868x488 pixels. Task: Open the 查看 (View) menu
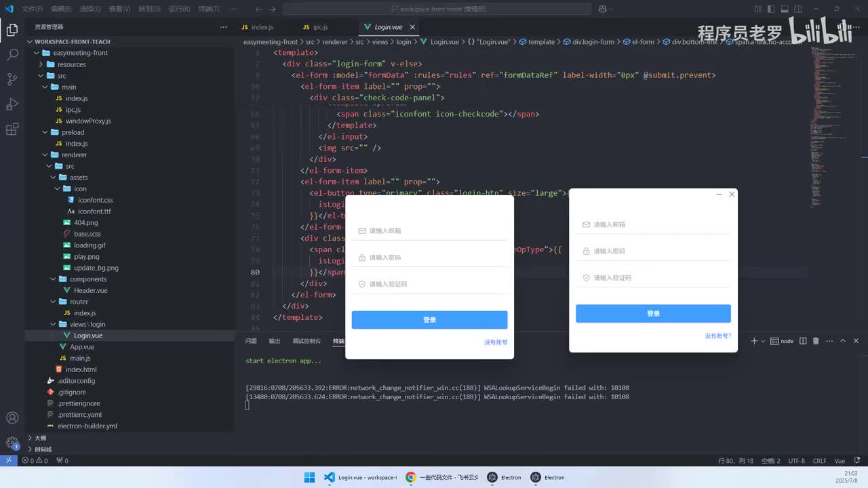point(119,9)
